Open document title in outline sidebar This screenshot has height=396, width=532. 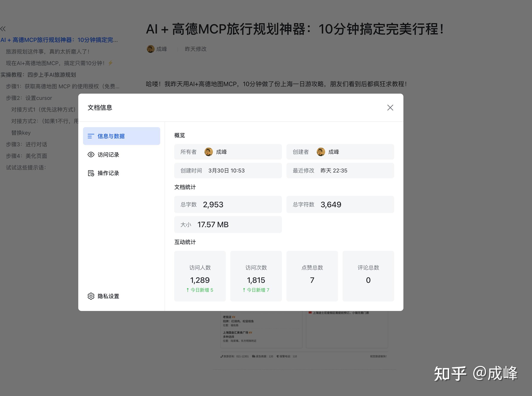coord(59,40)
